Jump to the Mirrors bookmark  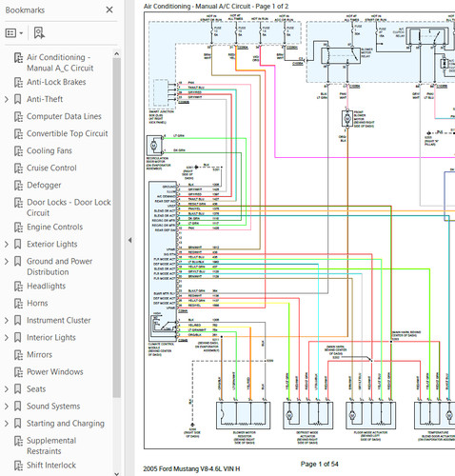39,355
